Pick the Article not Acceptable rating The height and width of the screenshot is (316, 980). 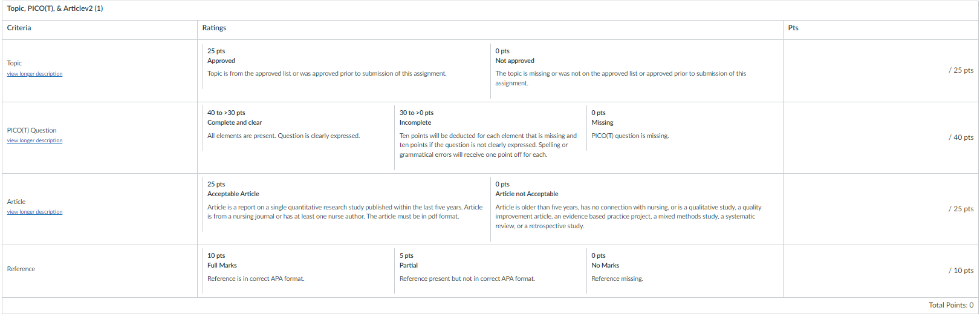coord(634,209)
